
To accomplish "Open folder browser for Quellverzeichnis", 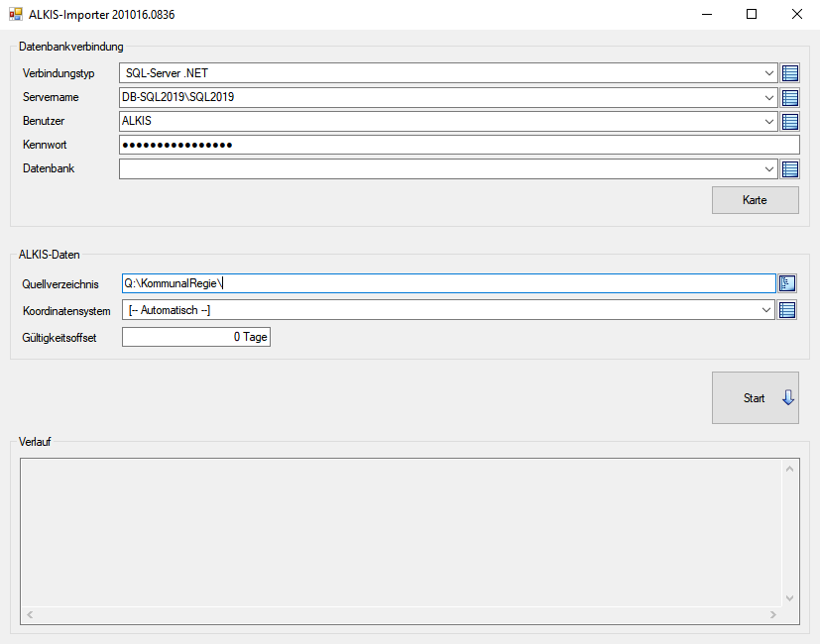I will [x=787, y=284].
